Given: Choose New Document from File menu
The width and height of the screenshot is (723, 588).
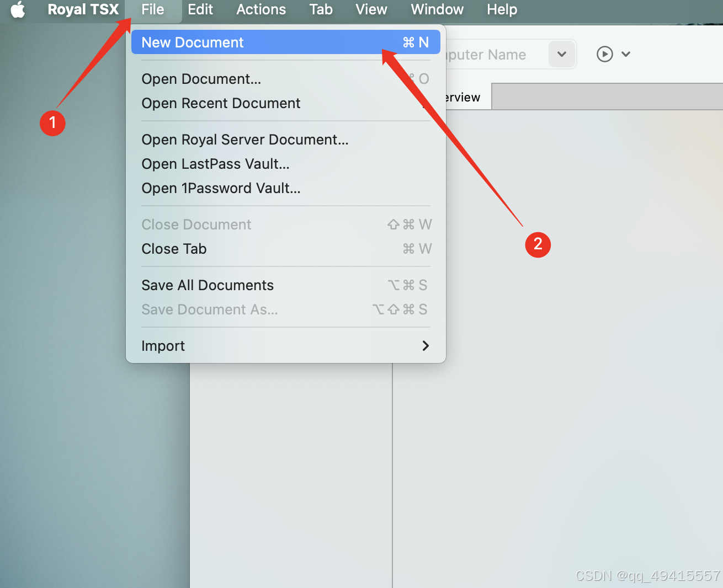Looking at the screenshot, I should [286, 42].
